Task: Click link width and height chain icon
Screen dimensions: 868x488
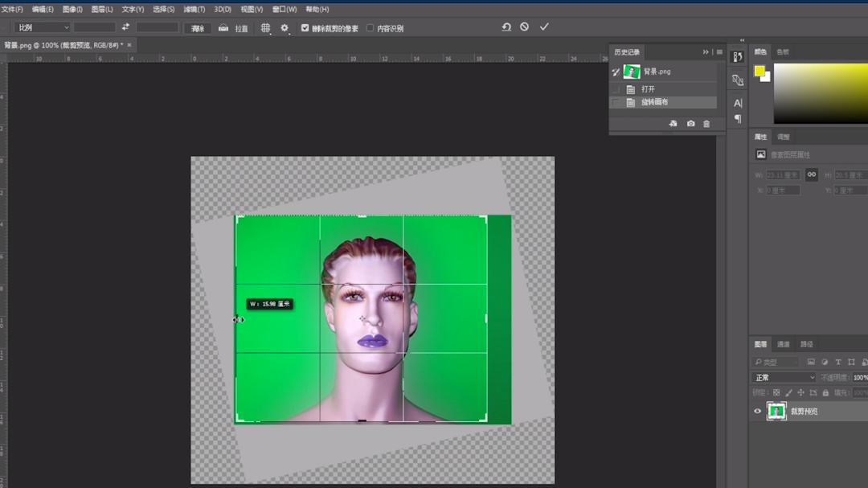Action: (812, 174)
